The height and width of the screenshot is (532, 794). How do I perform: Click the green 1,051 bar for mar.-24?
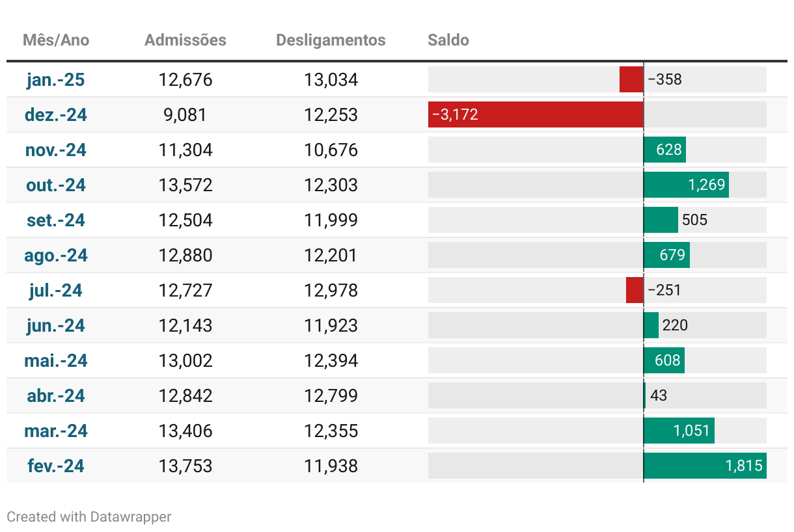point(679,431)
